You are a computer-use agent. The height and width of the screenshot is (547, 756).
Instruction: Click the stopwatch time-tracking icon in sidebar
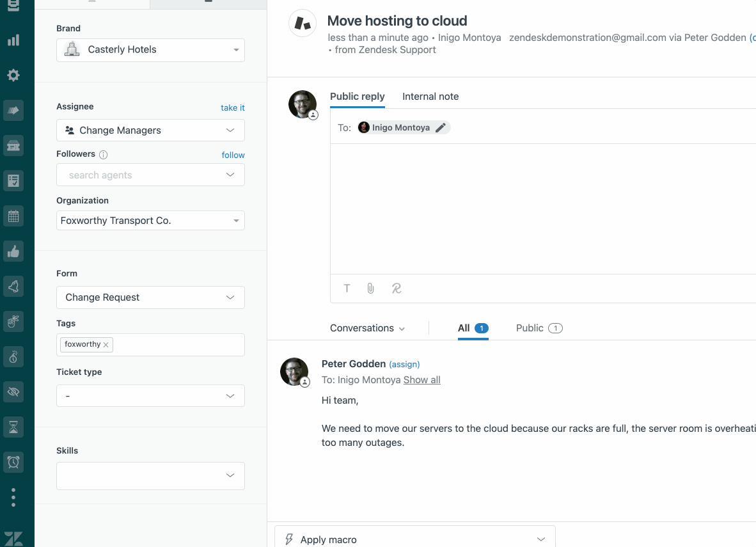[14, 356]
